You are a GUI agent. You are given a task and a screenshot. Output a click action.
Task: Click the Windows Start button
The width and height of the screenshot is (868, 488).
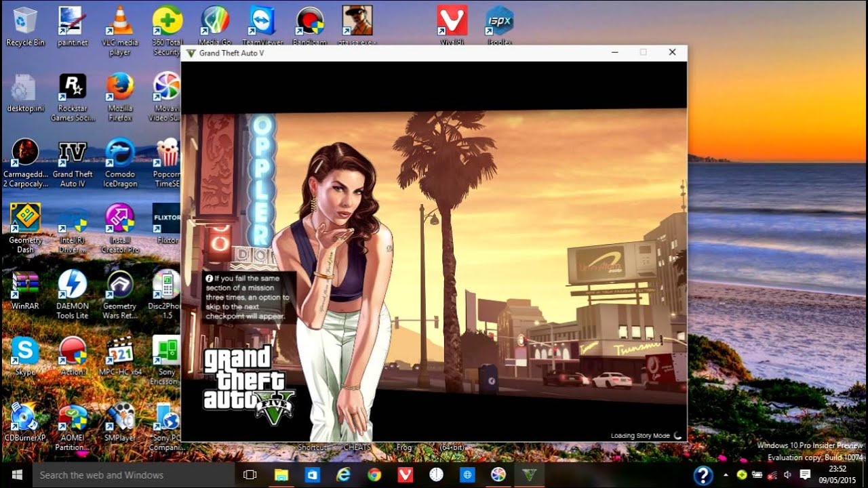(x=16, y=474)
